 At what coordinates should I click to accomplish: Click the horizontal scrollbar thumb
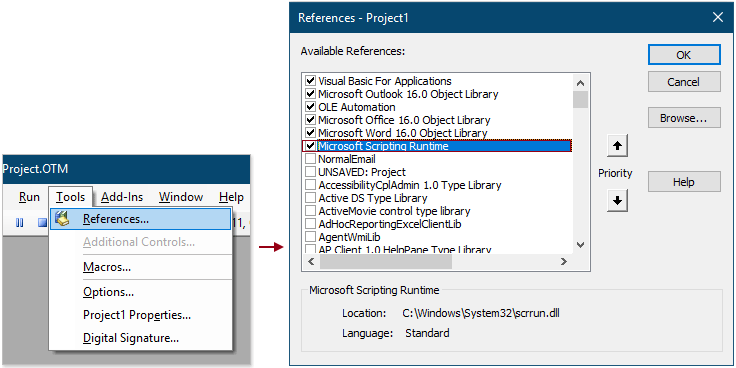pos(386,261)
